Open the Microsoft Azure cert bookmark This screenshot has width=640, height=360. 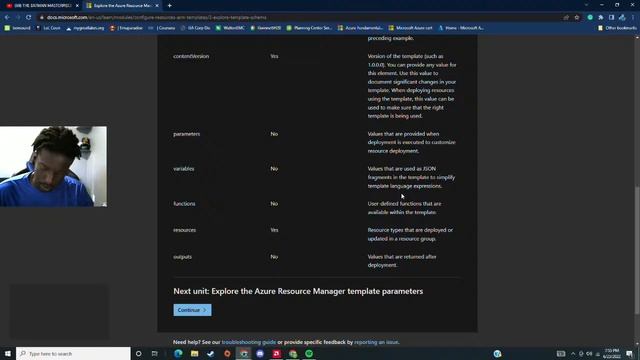click(x=411, y=28)
